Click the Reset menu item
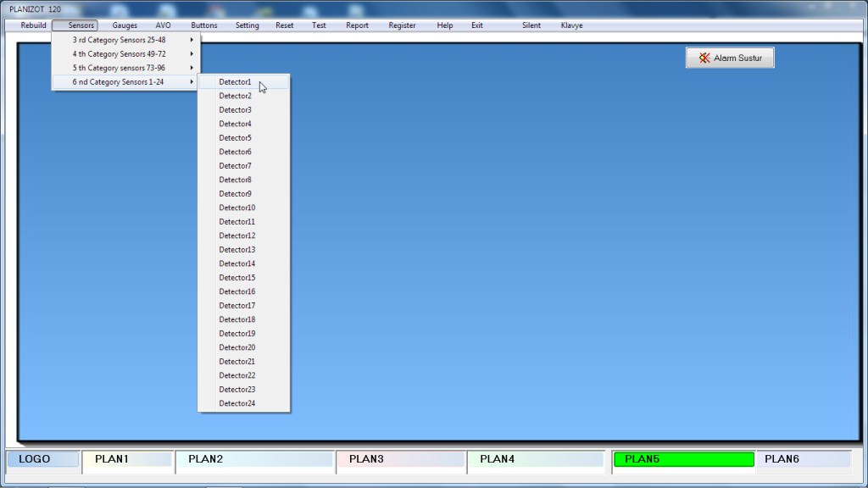The image size is (868, 488). (x=285, y=25)
